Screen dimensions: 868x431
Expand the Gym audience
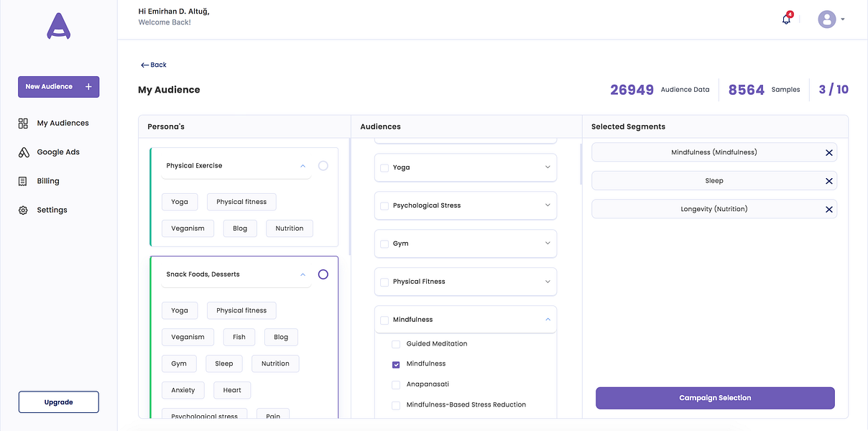(x=548, y=244)
